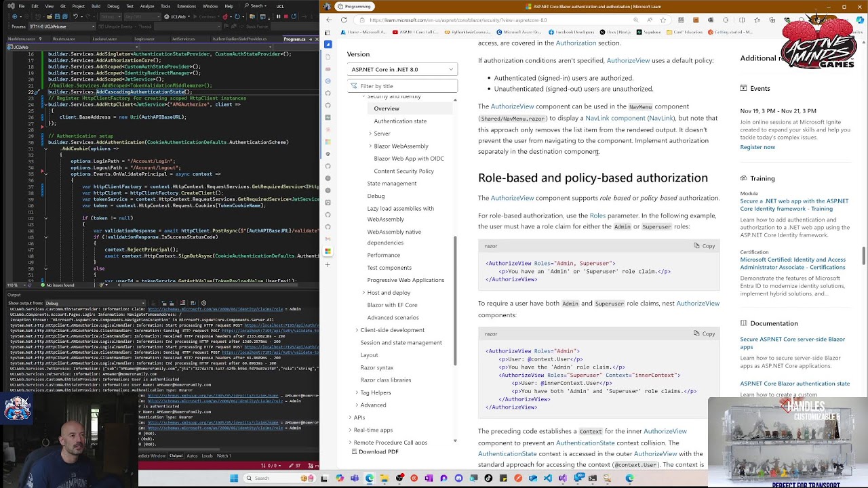Select Overview in the docs table of contents
Viewport: 868px width, 488px height.
coord(387,108)
